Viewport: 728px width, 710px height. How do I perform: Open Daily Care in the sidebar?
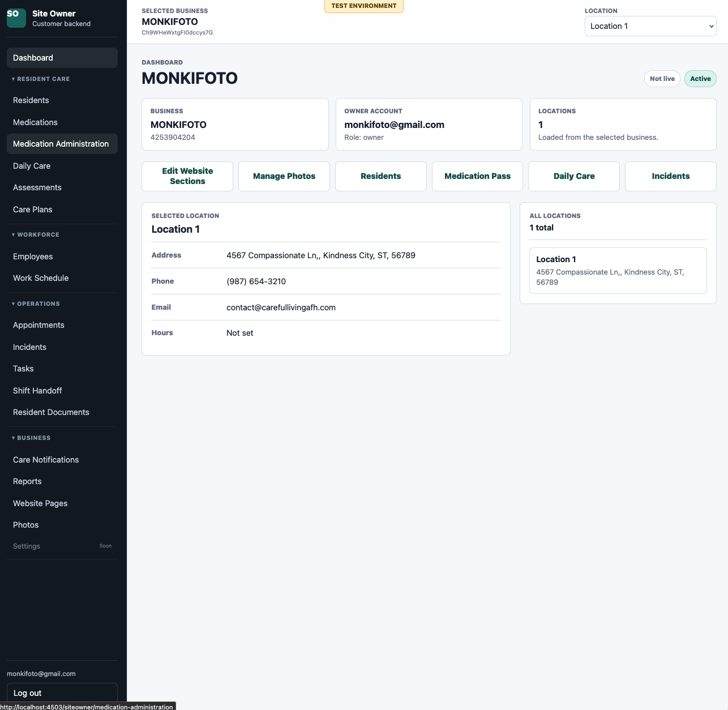62,166
